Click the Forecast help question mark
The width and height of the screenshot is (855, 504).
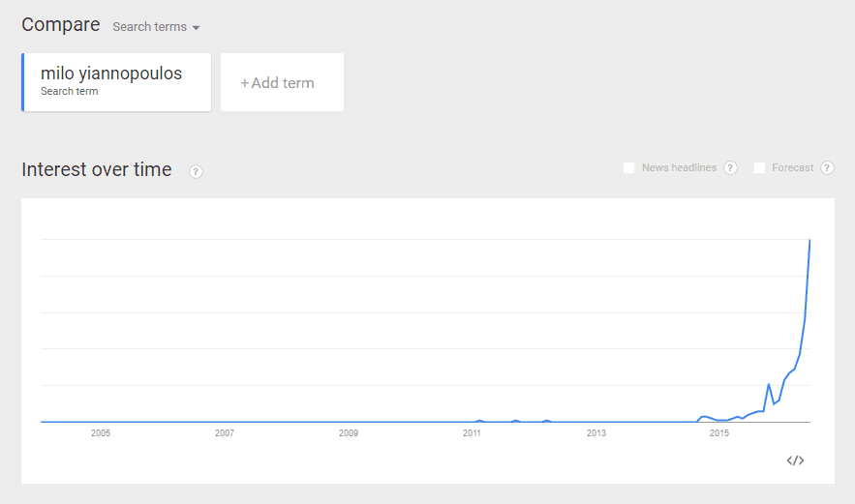pyautogui.click(x=827, y=167)
